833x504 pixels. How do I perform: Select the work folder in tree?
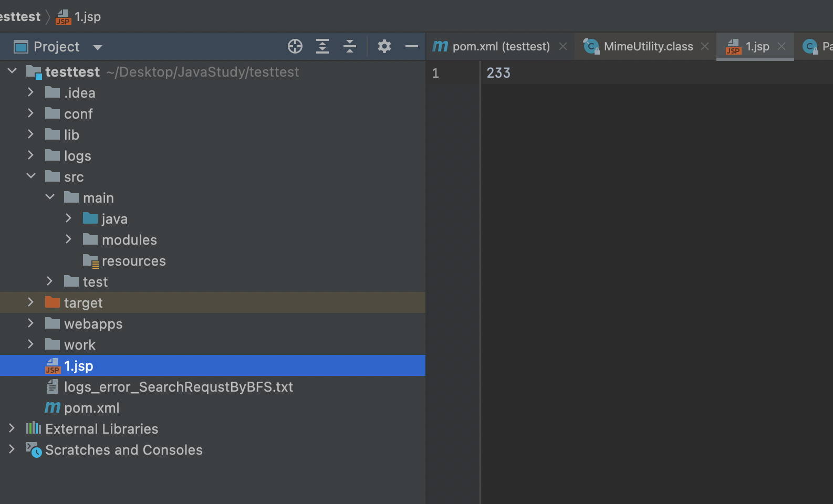coord(80,345)
